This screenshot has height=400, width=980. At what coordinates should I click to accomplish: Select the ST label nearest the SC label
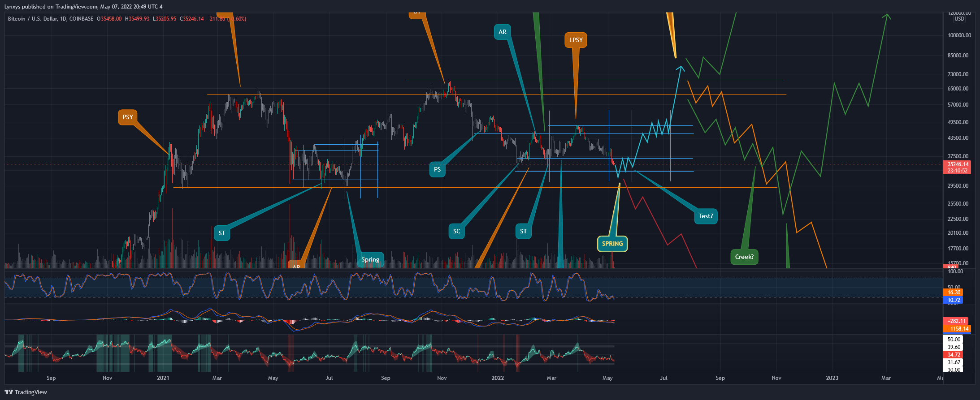(524, 231)
